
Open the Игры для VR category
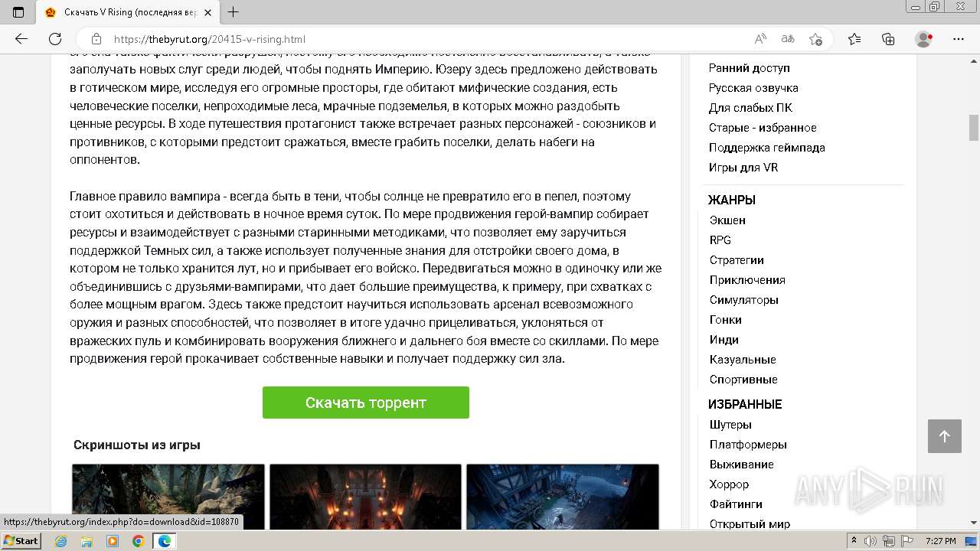[743, 168]
